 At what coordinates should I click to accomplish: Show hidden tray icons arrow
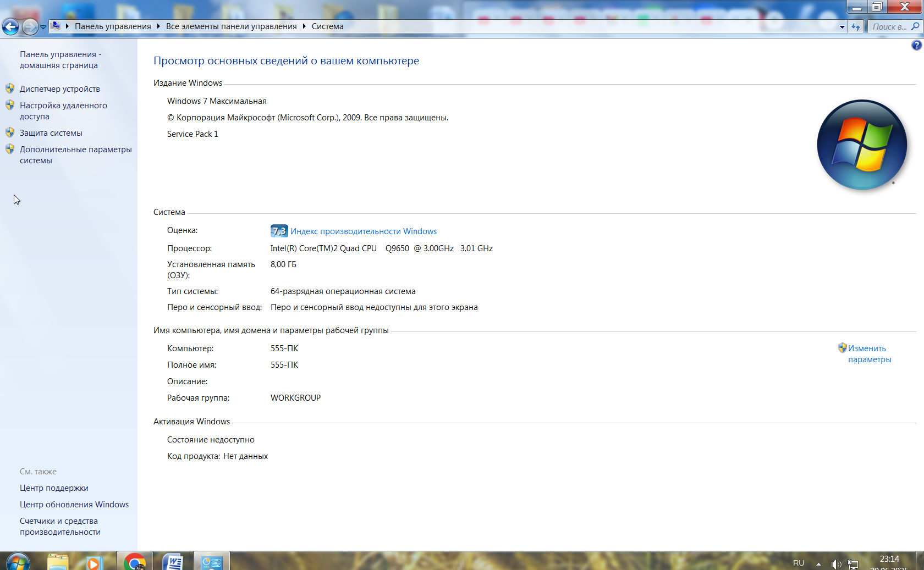[x=818, y=564]
